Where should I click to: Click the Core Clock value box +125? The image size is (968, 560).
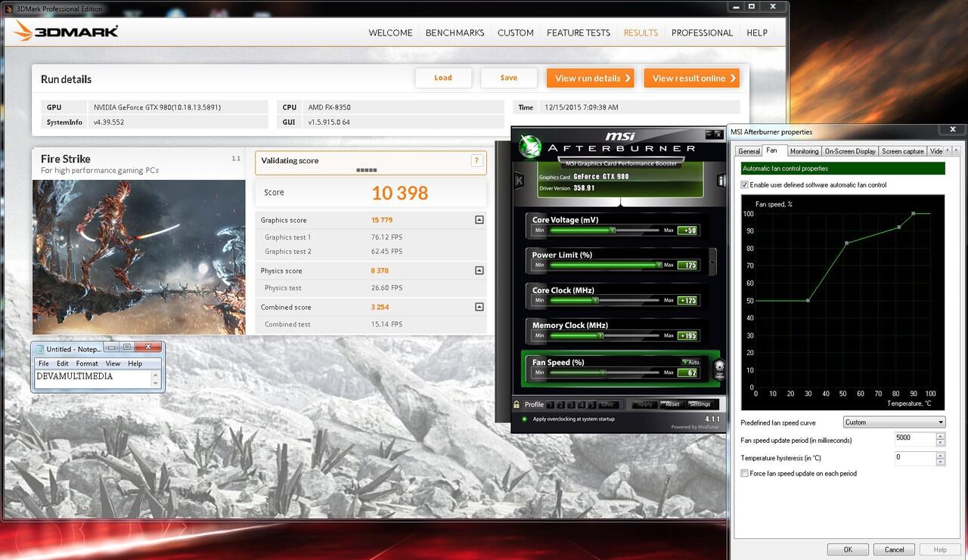(687, 300)
